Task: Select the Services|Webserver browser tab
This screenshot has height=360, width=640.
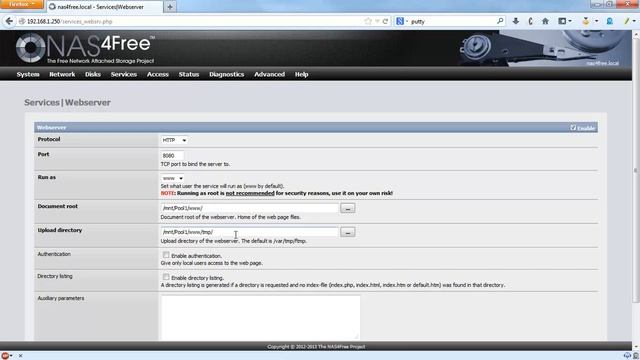Action: [x=104, y=7]
